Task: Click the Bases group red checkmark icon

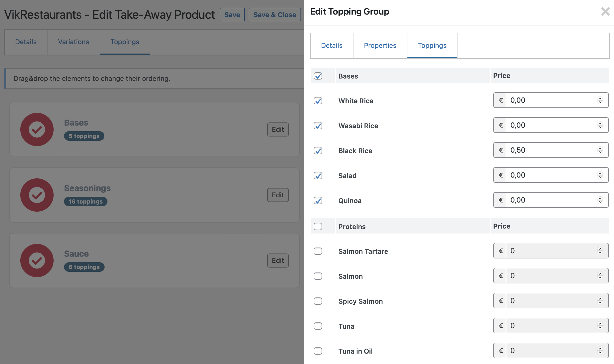Action: [37, 129]
